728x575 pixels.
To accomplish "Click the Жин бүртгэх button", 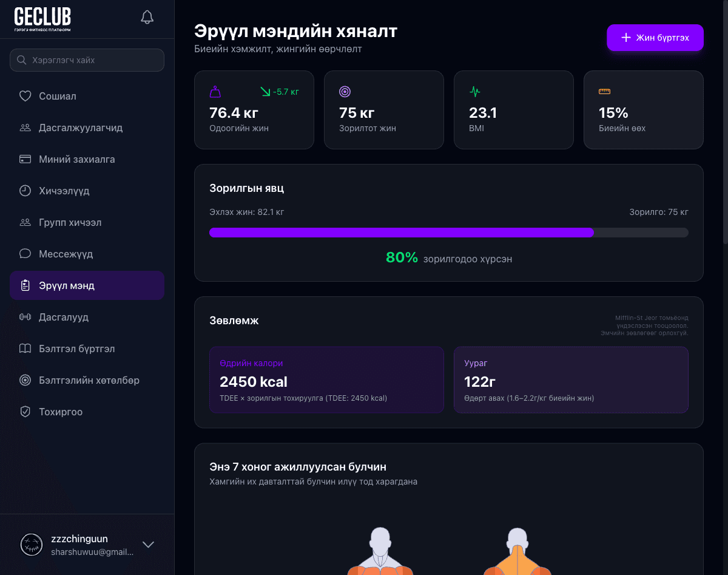I will tap(655, 38).
